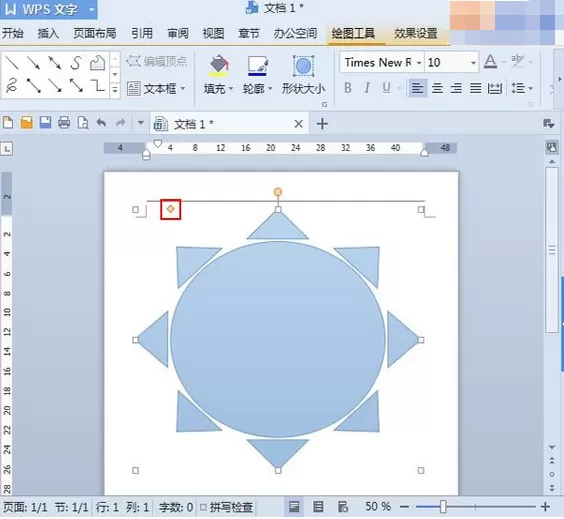Click the yellow adjustment diamond handle
This screenshot has width=564, height=519.
coord(170,209)
